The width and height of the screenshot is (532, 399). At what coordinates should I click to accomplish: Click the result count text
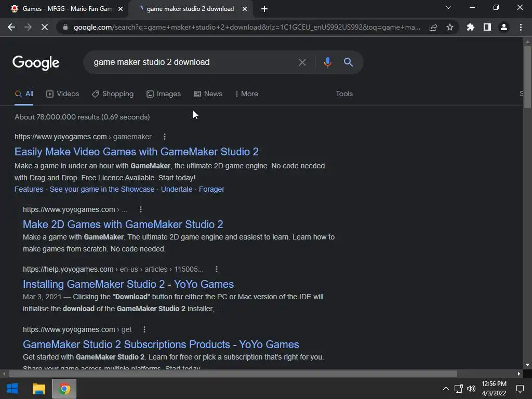82,117
